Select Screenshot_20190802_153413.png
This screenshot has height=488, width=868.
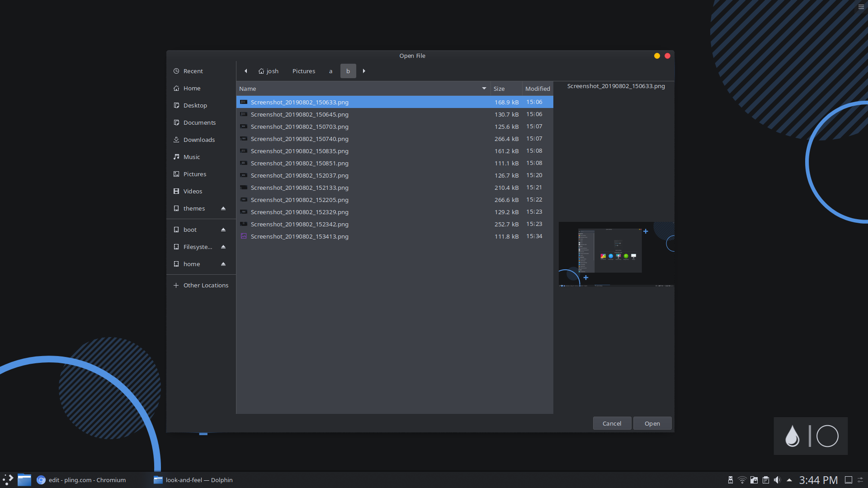395,236
